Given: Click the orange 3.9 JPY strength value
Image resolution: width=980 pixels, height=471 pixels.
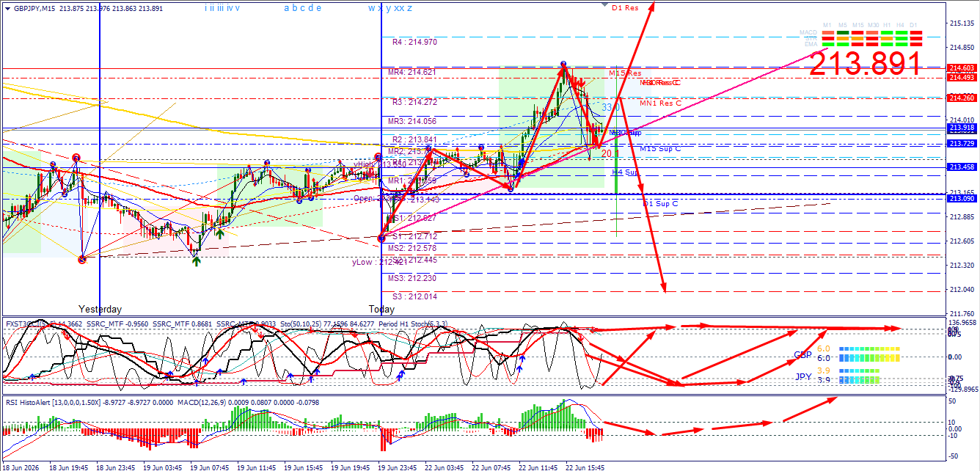Looking at the screenshot, I should click(x=823, y=370).
